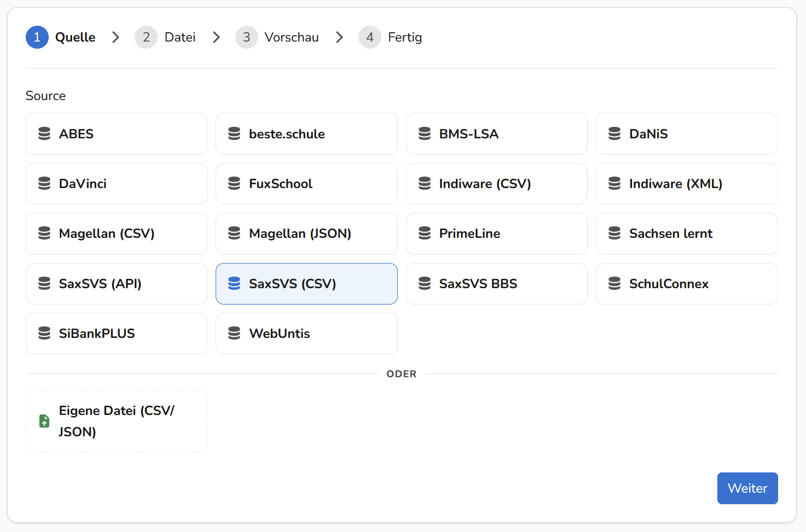Click the green file upload icon
This screenshot has width=806, height=532.
pos(44,421)
